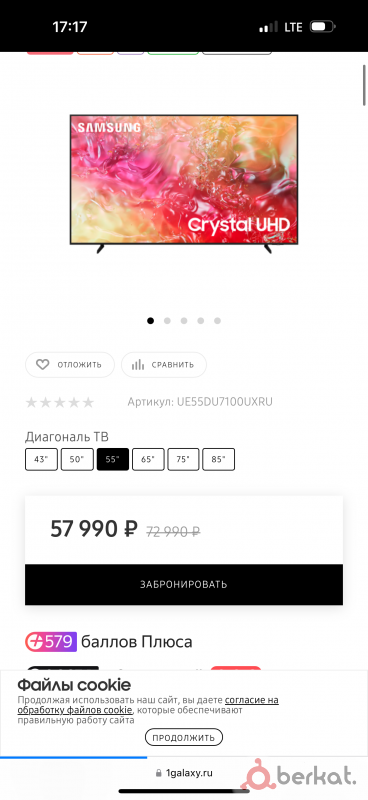This screenshot has width=368, height=800.
Task: Tap the signal strength bars icon
Action: click(268, 27)
